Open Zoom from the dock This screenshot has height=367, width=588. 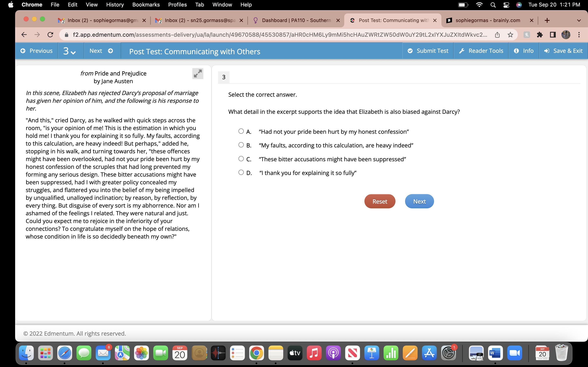[x=514, y=353]
